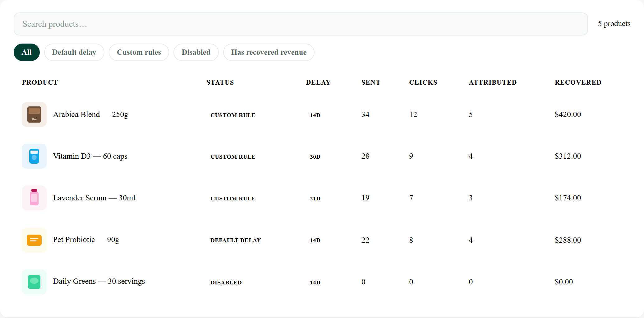Click sent count 34 for Arabica Blend

click(x=366, y=115)
